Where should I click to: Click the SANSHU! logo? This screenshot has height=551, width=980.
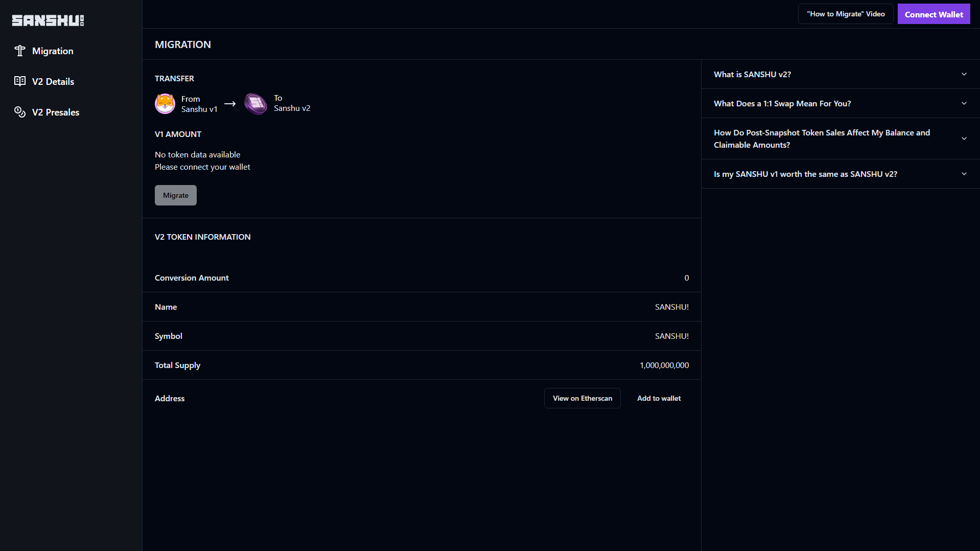coord(48,20)
